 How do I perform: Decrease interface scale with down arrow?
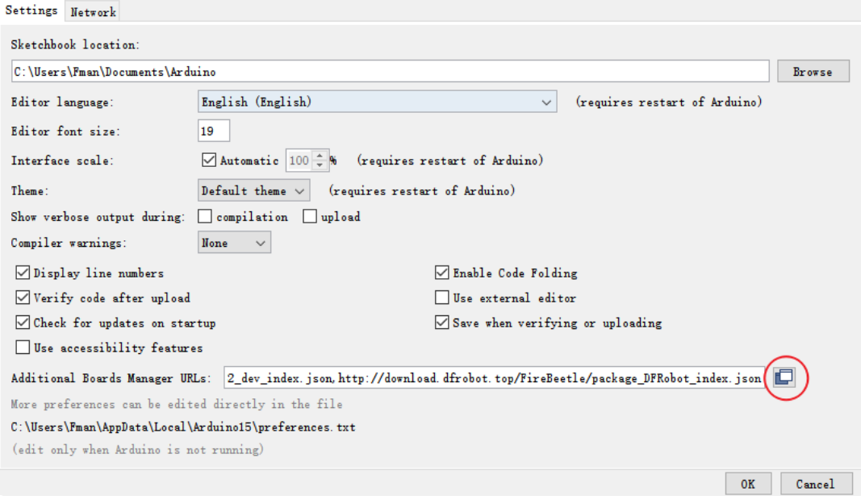[x=320, y=165]
